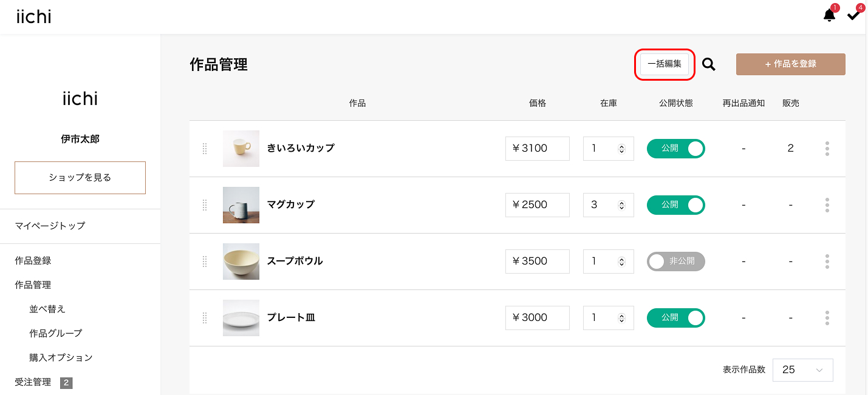Image resolution: width=868 pixels, height=395 pixels.
Task: Toggle 公開 switch for プレート皿
Action: click(675, 318)
